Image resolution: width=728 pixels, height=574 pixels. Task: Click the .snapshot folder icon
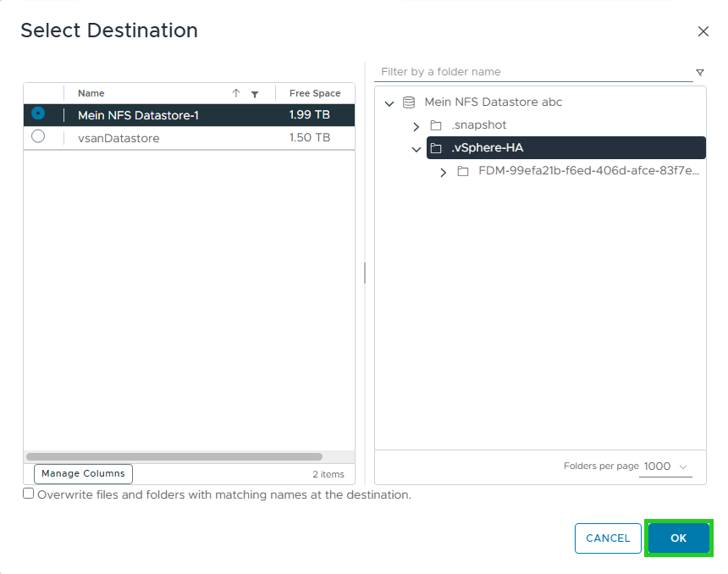[436, 125]
